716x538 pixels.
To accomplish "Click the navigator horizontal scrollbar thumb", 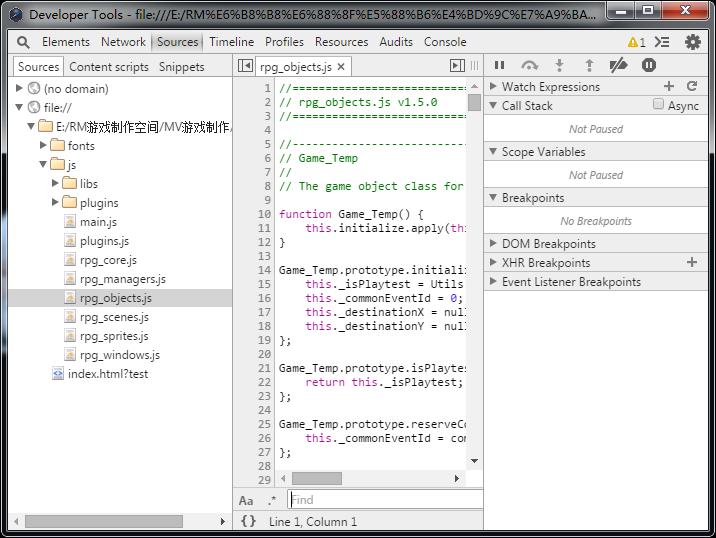I will pyautogui.click(x=104, y=521).
